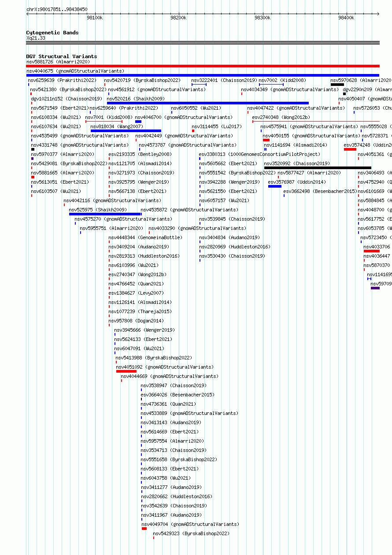Click the long blue nsv520216 bar

click(208, 103)
